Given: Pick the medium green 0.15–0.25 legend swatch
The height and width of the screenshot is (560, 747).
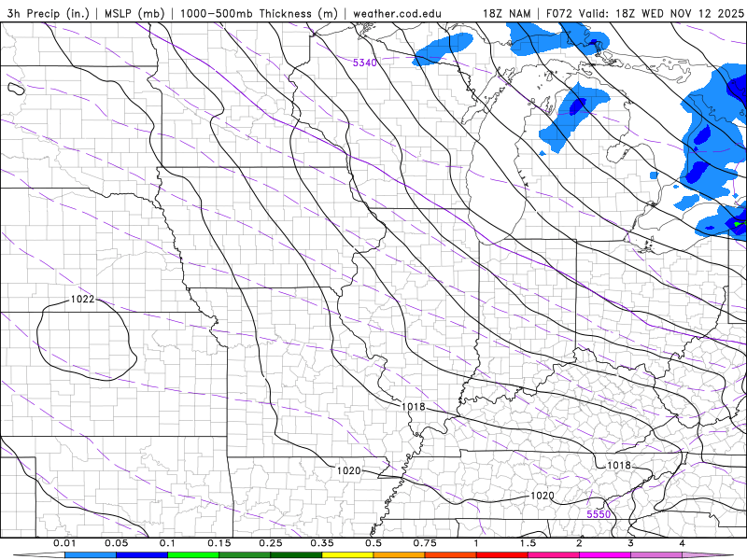Looking at the screenshot, I should tap(245, 555).
